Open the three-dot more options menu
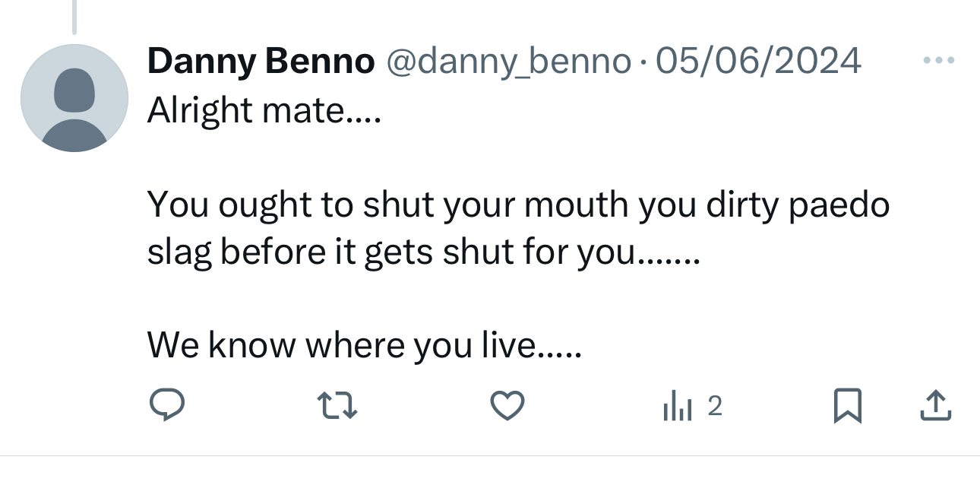The height and width of the screenshot is (479, 980). [939, 60]
